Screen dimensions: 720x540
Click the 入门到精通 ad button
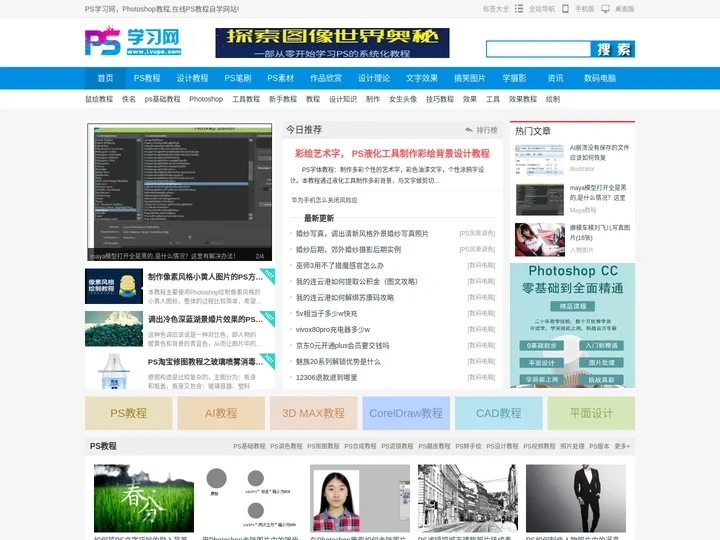(602, 345)
